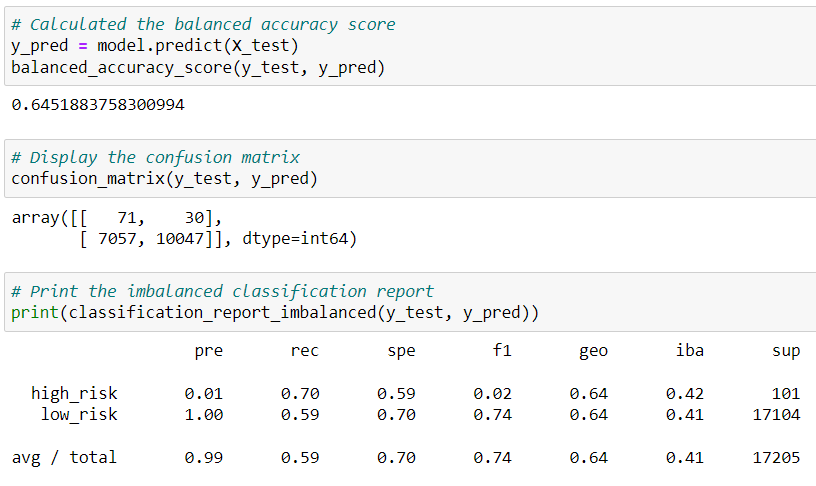Select low_risk support value 17104
The width and height of the screenshot is (816, 486).
coord(776,415)
